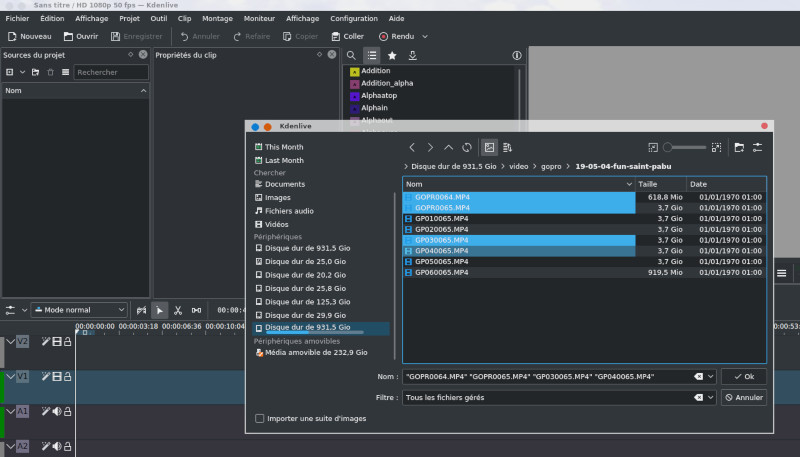800x457 pixels.
Task: Select This Month in sidebar
Action: tap(279, 147)
